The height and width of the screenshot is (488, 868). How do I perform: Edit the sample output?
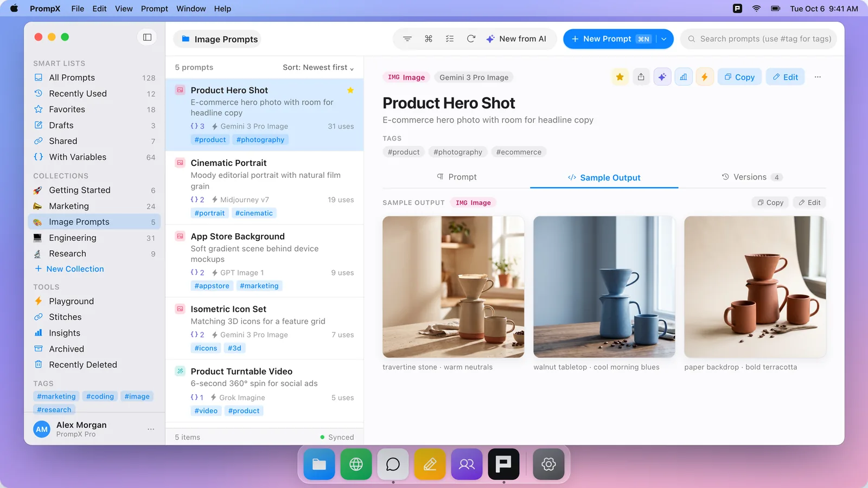click(809, 203)
